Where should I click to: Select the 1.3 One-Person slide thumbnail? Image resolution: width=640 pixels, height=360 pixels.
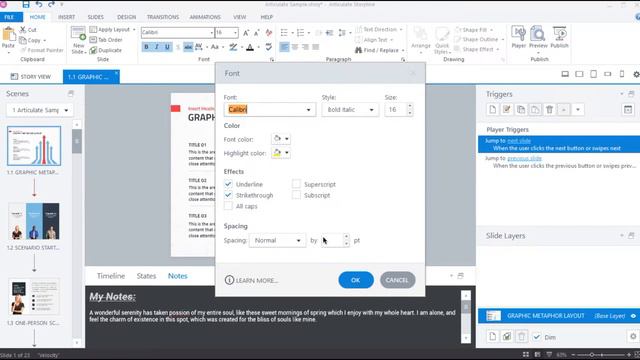[34, 297]
